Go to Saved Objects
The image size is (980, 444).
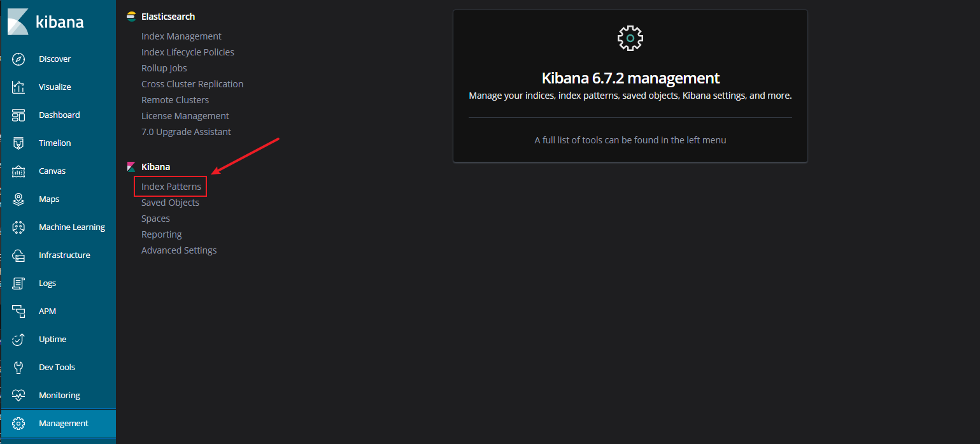tap(170, 203)
